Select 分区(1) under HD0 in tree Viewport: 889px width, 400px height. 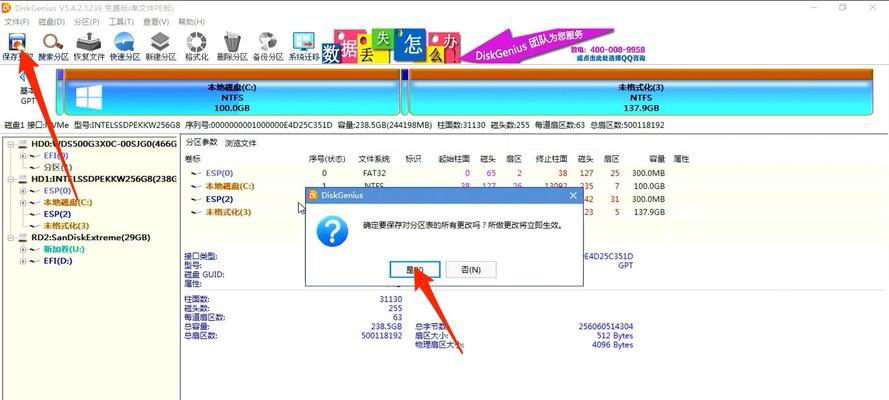pos(58,167)
